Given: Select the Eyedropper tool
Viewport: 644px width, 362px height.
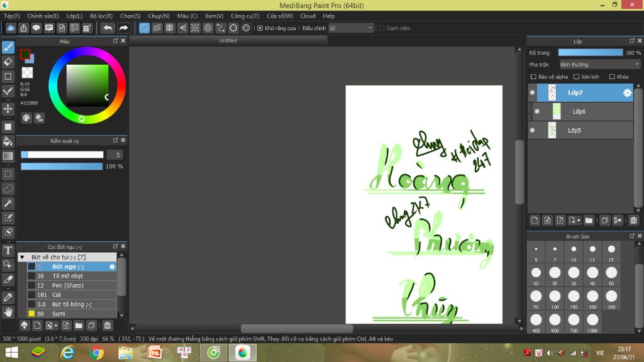Looking at the screenshot, I should coord(8,297).
